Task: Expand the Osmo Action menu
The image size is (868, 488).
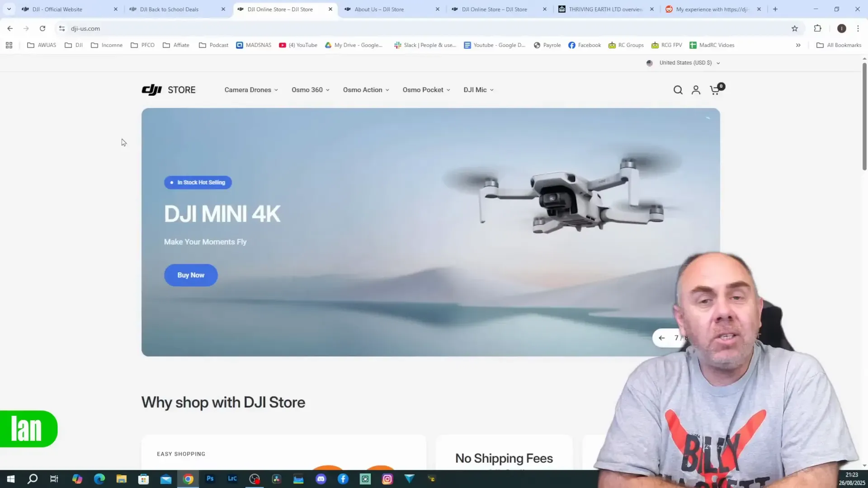Action: (x=366, y=90)
